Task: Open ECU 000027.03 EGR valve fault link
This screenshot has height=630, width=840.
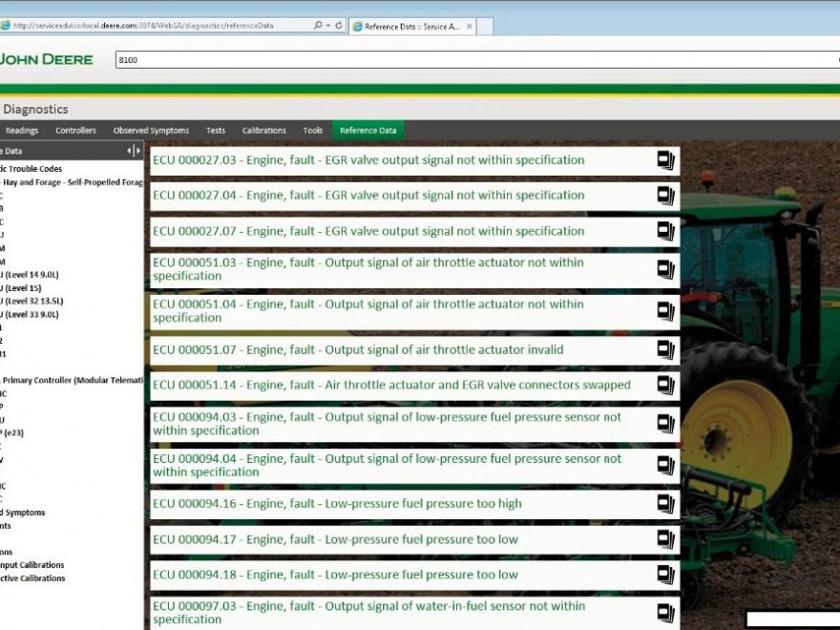Action: (x=368, y=160)
